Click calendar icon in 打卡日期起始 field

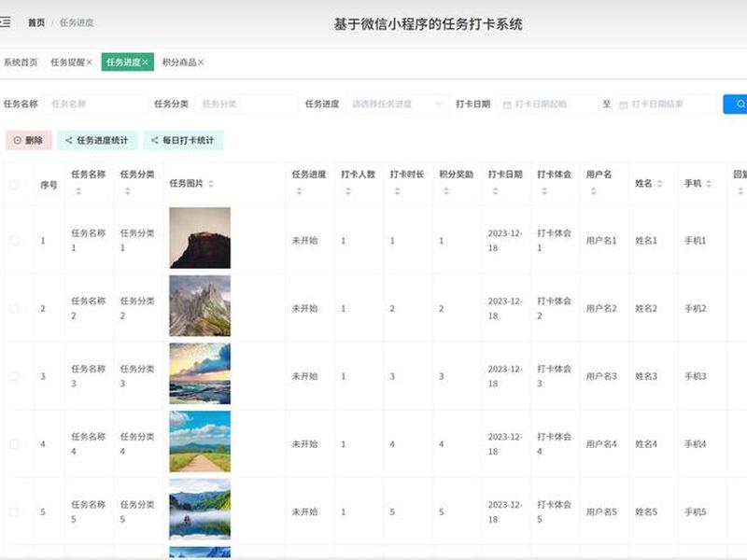coord(507,105)
